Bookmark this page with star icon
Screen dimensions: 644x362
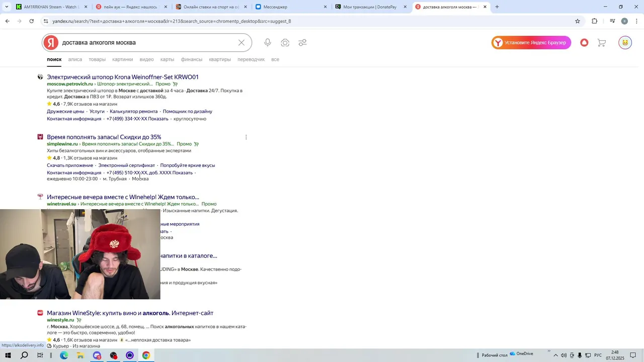578,21
